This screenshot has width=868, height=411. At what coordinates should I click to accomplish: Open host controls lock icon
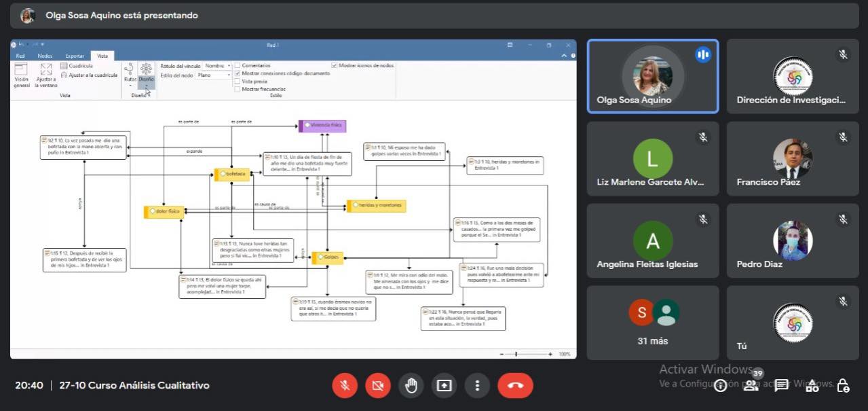[843, 385]
